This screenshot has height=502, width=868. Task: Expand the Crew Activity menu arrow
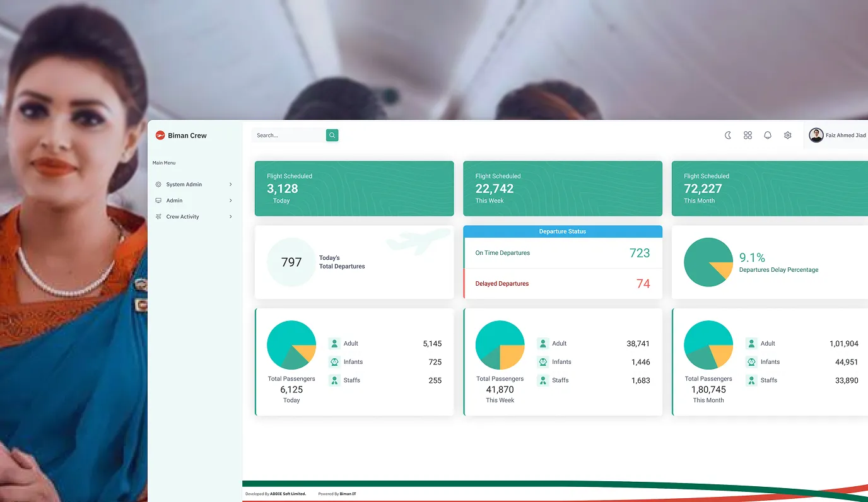click(x=231, y=216)
